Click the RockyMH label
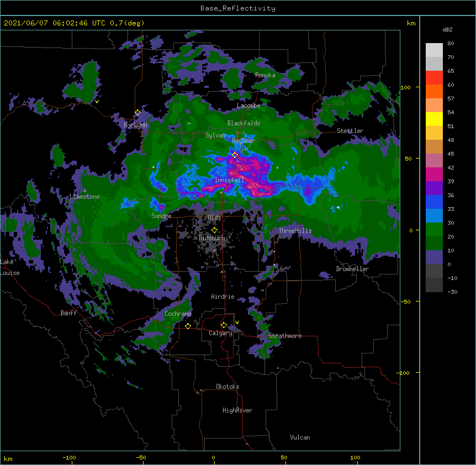This screenshot has width=476, height=465. [135, 125]
